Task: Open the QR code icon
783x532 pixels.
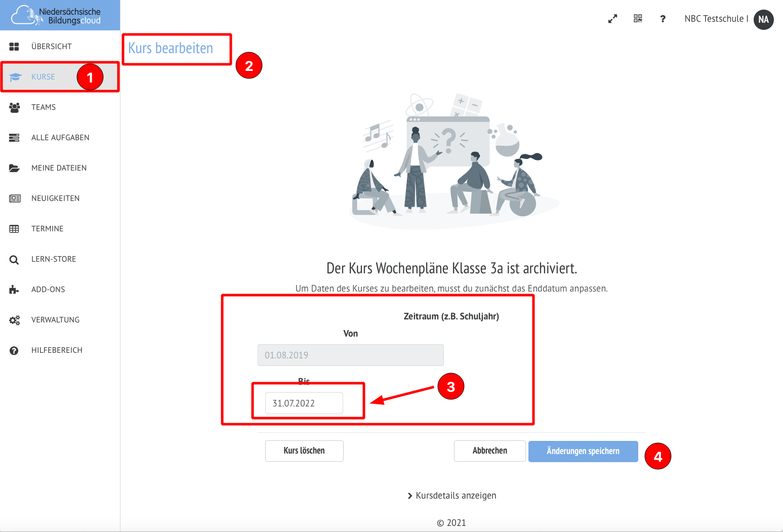Action: (638, 19)
